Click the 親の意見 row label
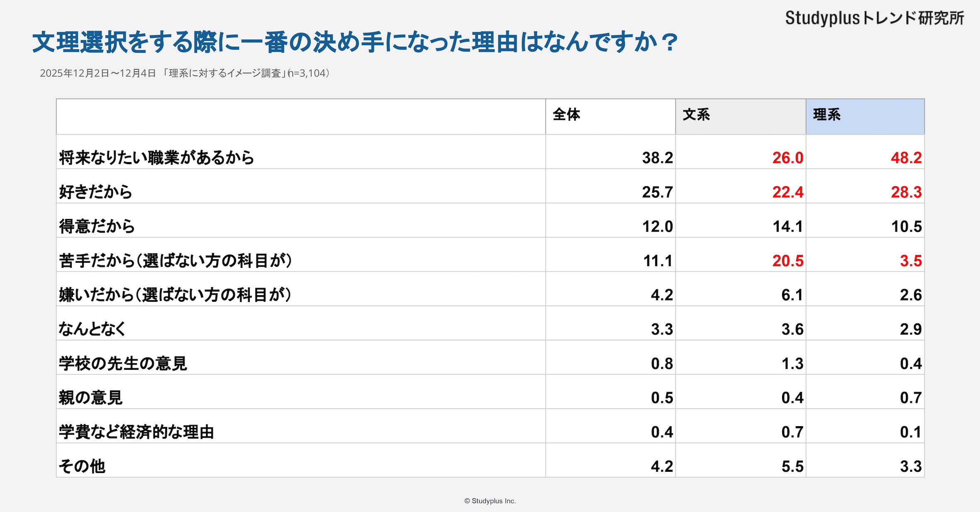 tap(90, 398)
